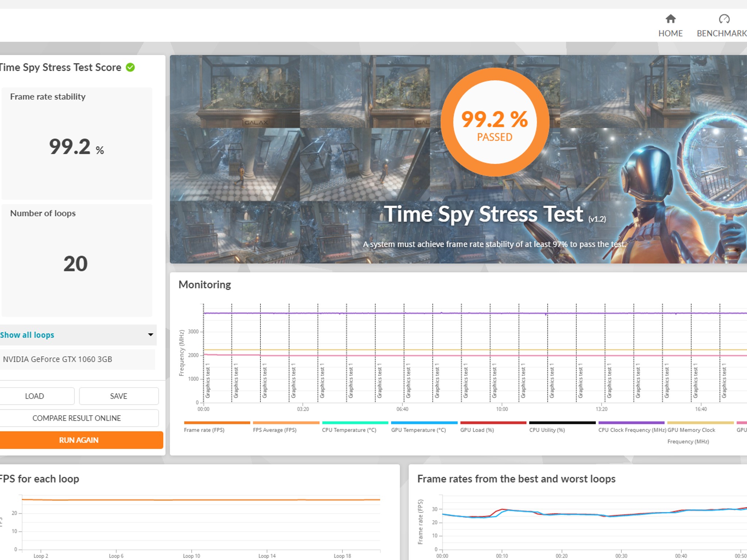
Task: Click the Time Spy Stress Test title
Action: [483, 214]
